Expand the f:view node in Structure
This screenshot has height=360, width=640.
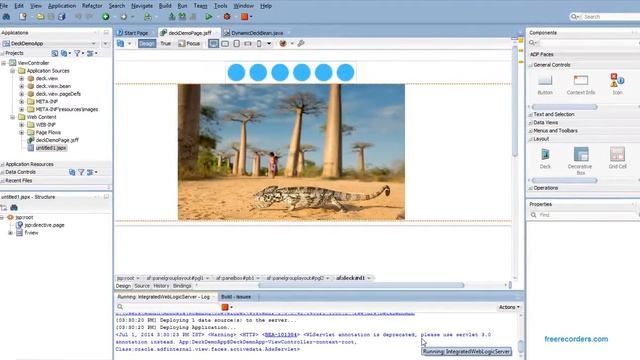click(x=10, y=233)
